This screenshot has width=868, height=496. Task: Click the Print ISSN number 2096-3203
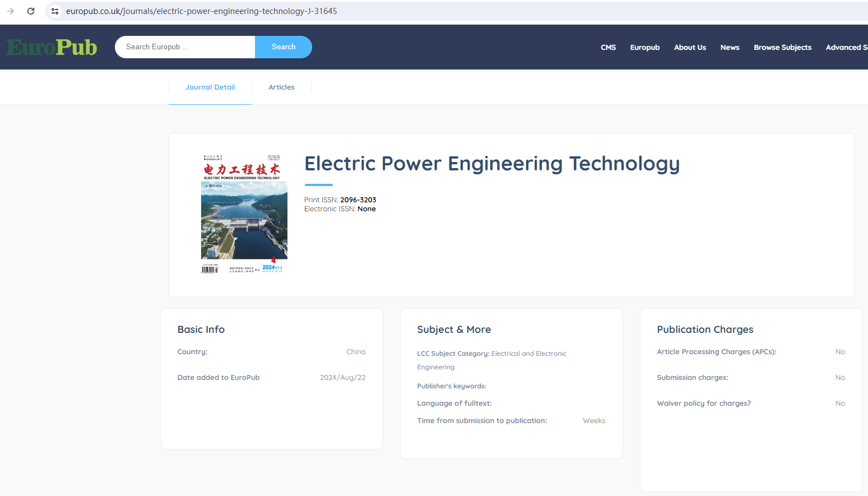(358, 200)
